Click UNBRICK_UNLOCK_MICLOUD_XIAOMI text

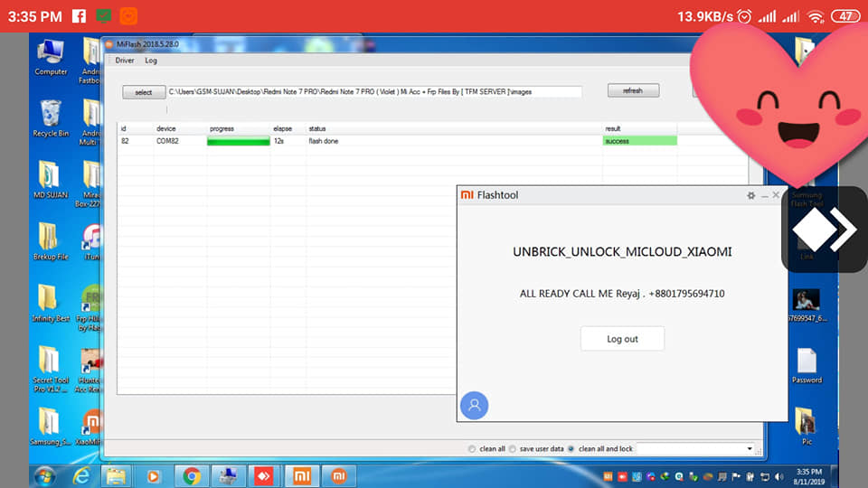coord(622,252)
